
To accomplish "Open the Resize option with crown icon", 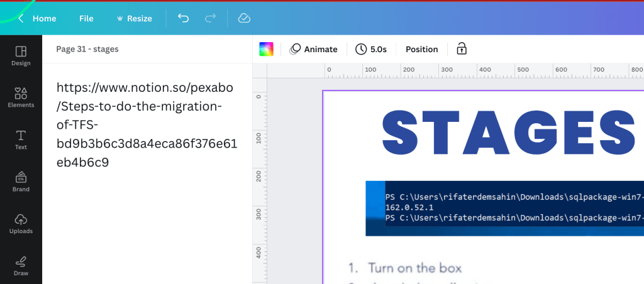I will click(135, 18).
